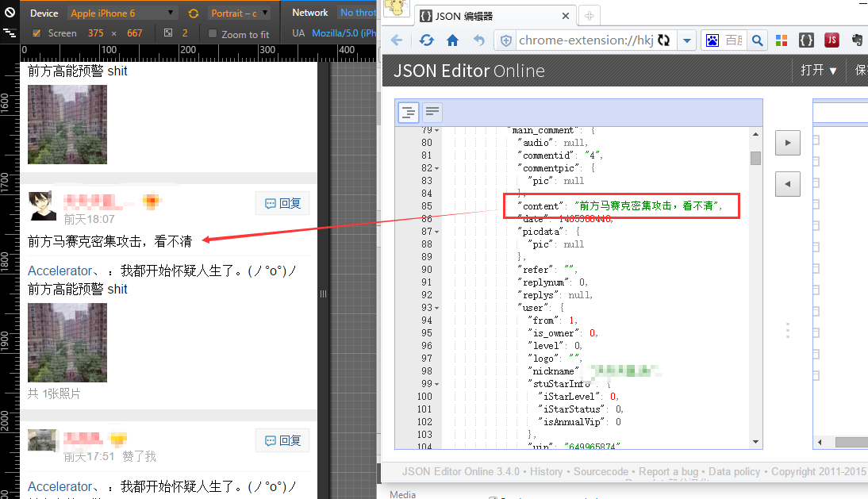This screenshot has height=499, width=868.
Task: Edit screen height value 667
Action: 135,33
